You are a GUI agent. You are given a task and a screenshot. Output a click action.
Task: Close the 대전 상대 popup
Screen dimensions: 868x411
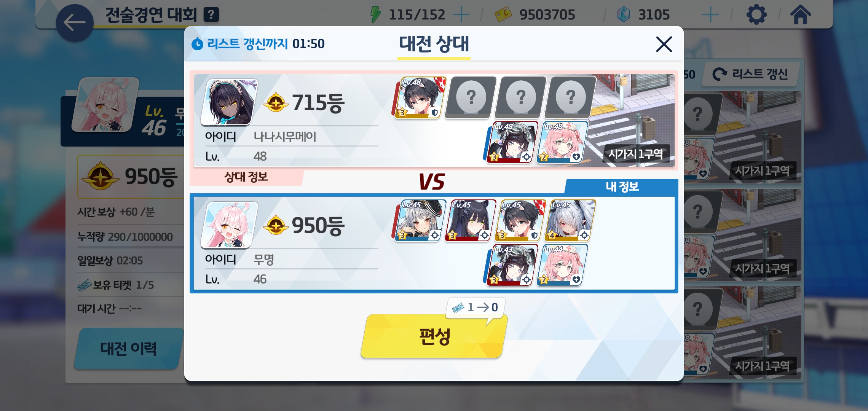coord(664,44)
